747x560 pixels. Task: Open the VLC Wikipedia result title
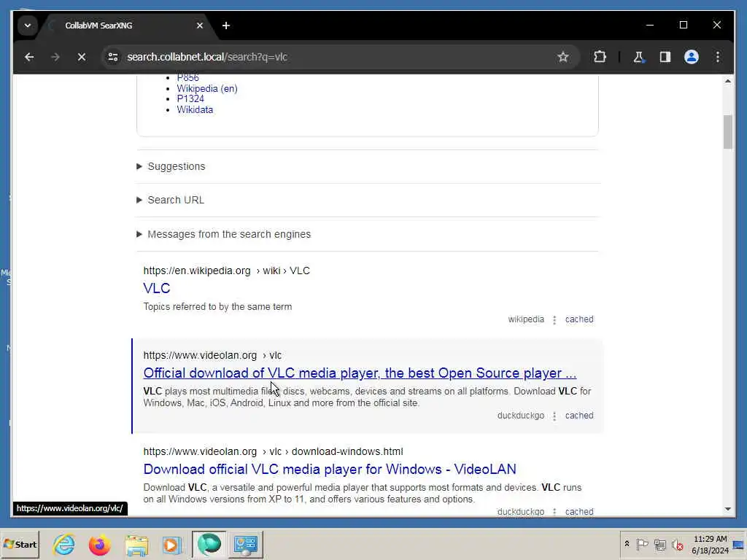click(x=157, y=288)
